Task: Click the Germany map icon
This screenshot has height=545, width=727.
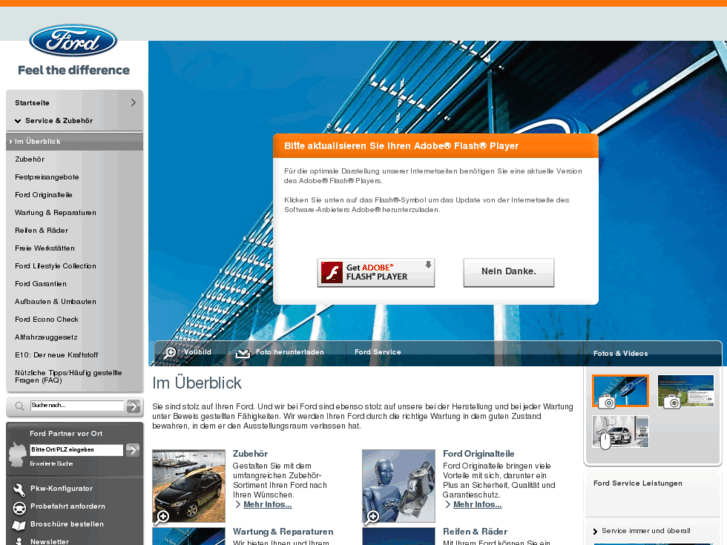Action: point(18,455)
